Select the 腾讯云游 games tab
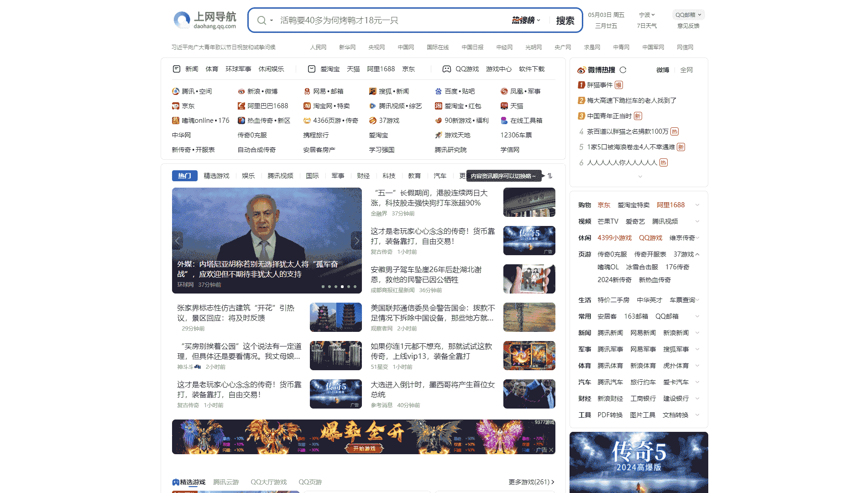The image size is (868, 493). pos(226,482)
